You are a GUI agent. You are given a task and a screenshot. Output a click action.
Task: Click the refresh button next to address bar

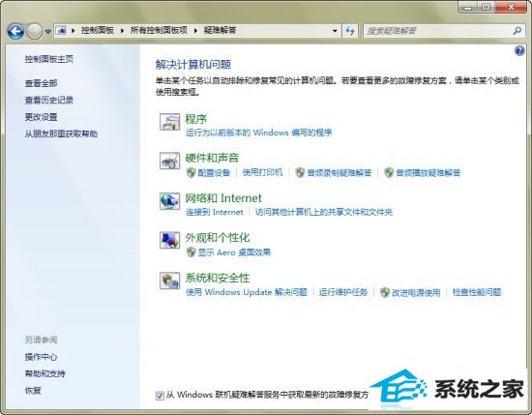[x=350, y=31]
